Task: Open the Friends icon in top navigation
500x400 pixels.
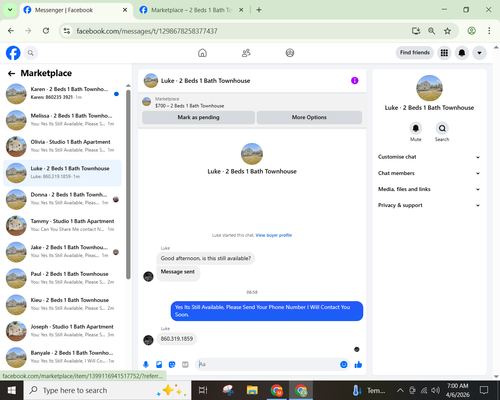Action: pos(246,53)
